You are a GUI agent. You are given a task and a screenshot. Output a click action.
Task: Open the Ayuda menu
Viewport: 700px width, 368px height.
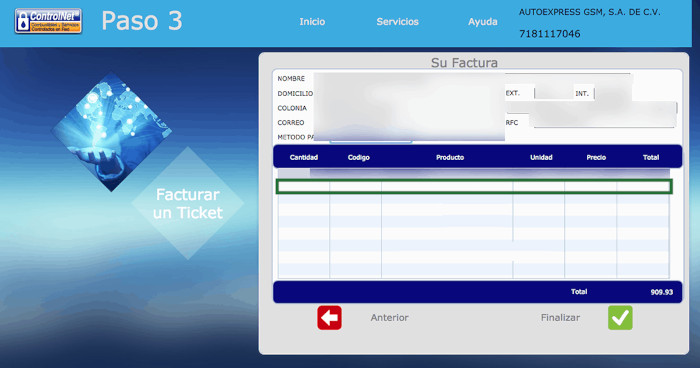coord(483,21)
